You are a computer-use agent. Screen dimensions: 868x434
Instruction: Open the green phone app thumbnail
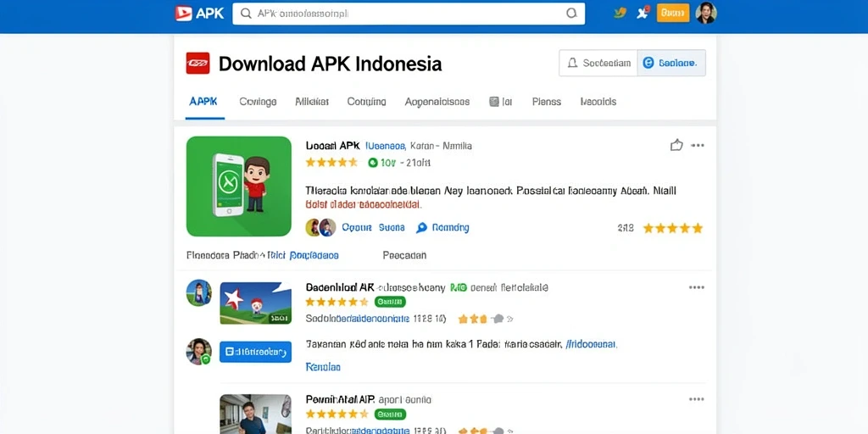(238, 186)
